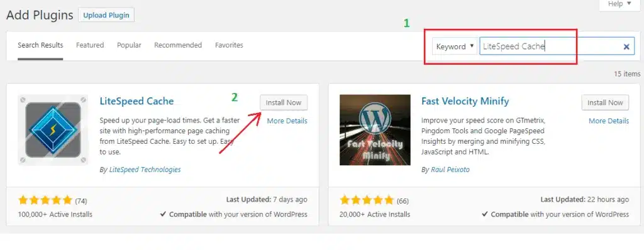
Task: Open the Favorites tab
Action: pos(229,45)
